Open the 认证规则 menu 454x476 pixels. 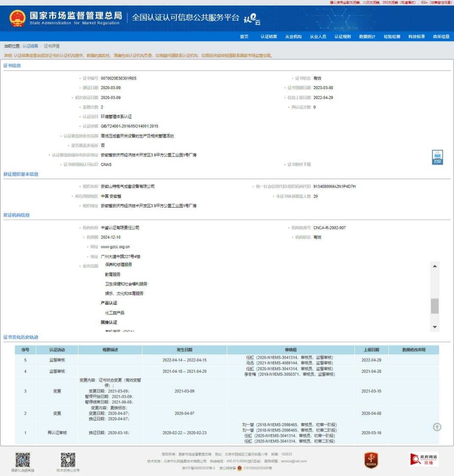coord(343,36)
